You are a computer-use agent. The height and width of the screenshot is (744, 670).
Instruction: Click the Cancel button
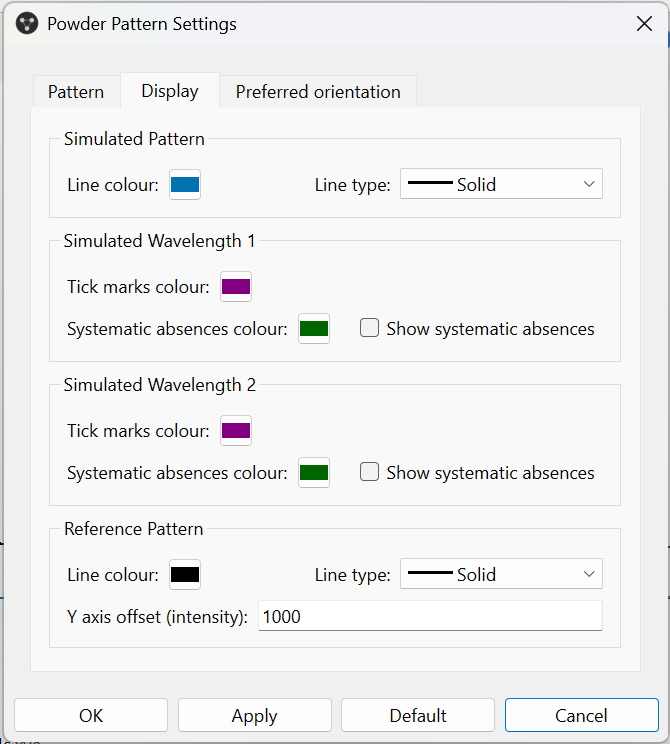click(581, 715)
